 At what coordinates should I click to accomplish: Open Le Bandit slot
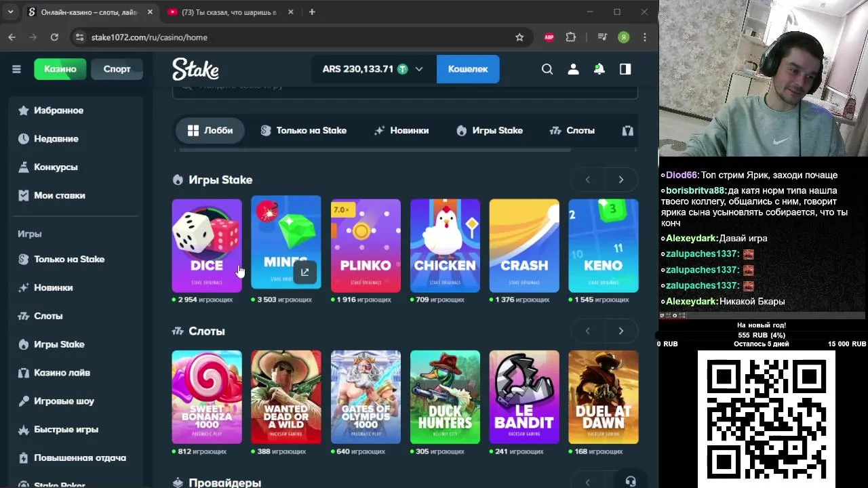click(524, 397)
